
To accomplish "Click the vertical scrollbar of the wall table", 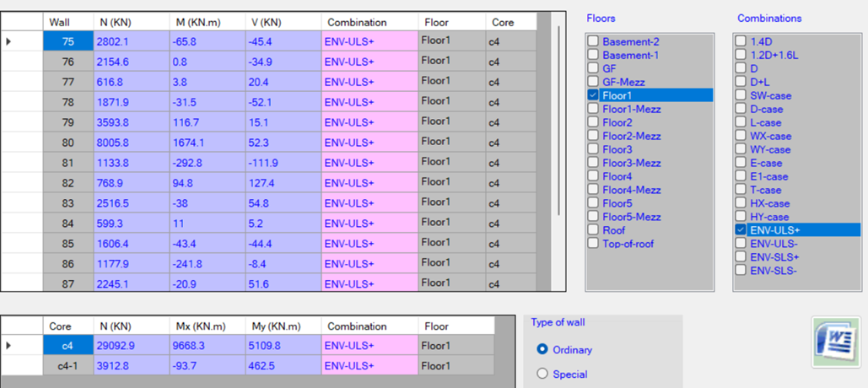I will (x=558, y=120).
